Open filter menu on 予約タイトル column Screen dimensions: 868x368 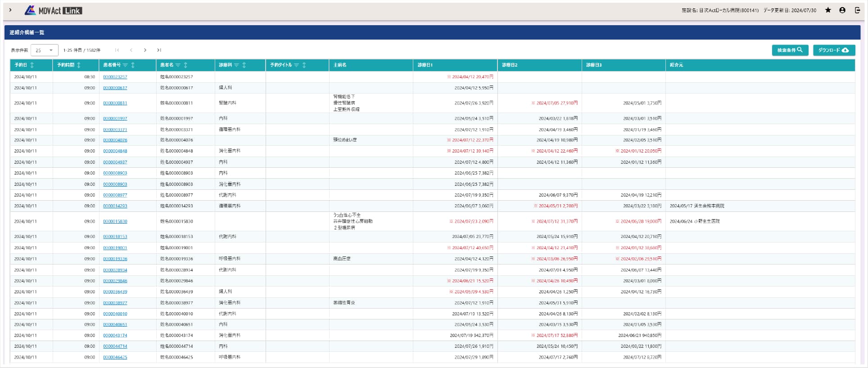pyautogui.click(x=296, y=65)
